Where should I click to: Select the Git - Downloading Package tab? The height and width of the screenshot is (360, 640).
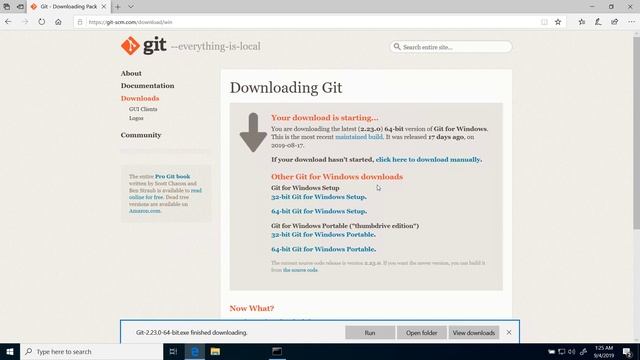pos(68,7)
